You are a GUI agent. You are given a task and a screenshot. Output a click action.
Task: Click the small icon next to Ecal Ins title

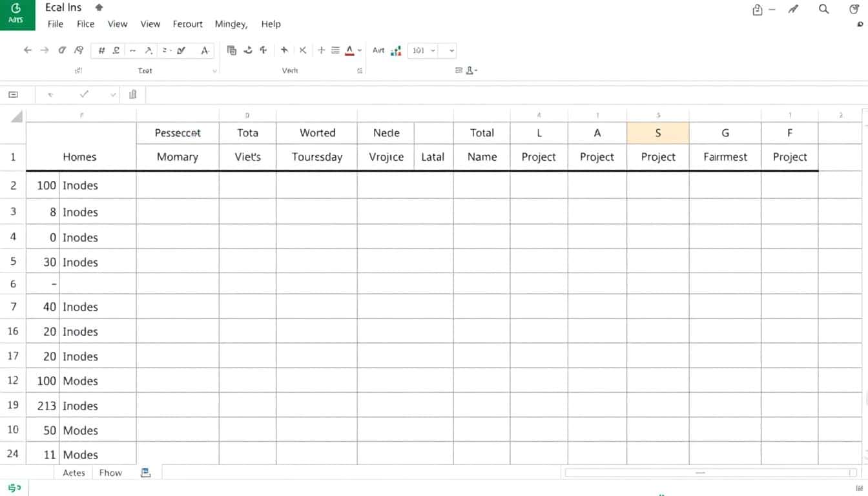[99, 8]
